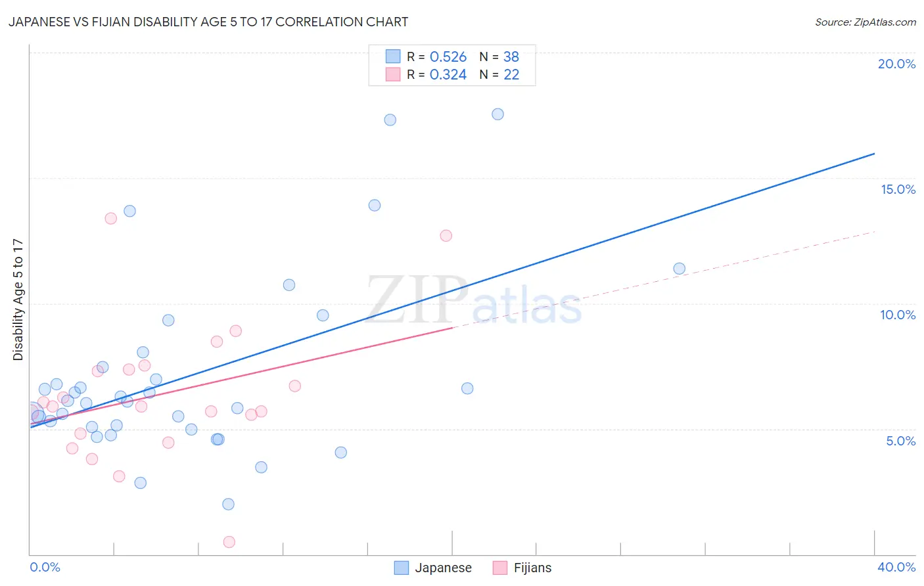The width and height of the screenshot is (924, 586).
Task: Click the Disability Age 5 to 17 axis title
Action: tap(18, 300)
